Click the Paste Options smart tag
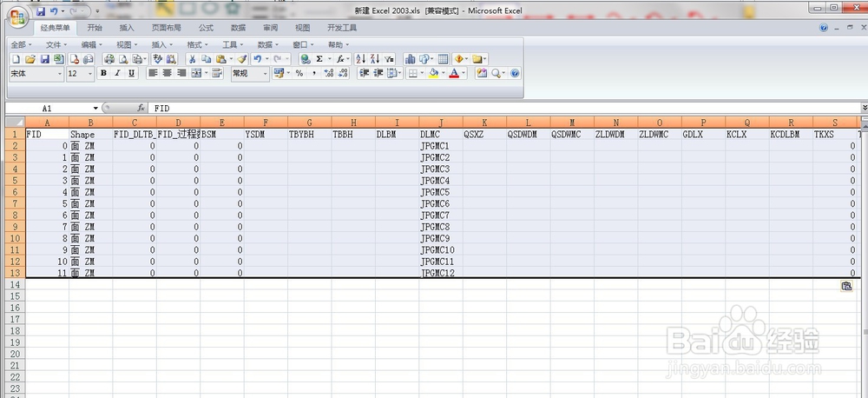Viewport: 868px width, 398px height. point(845,286)
